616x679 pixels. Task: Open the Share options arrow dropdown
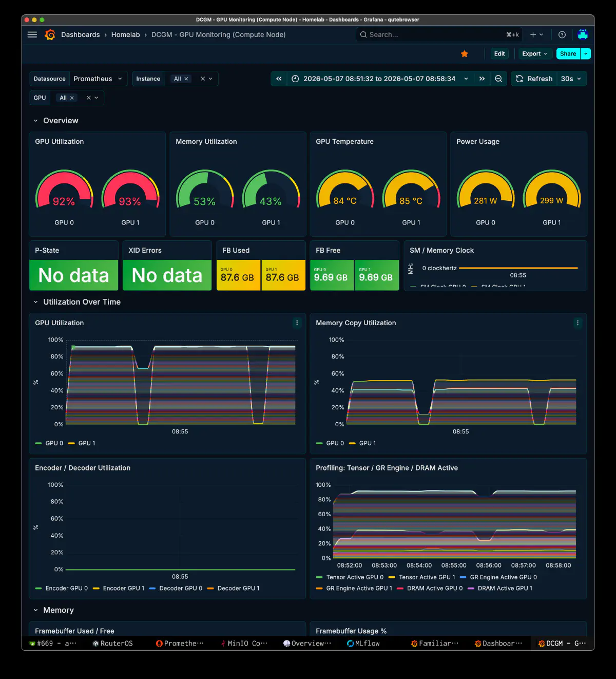586,54
